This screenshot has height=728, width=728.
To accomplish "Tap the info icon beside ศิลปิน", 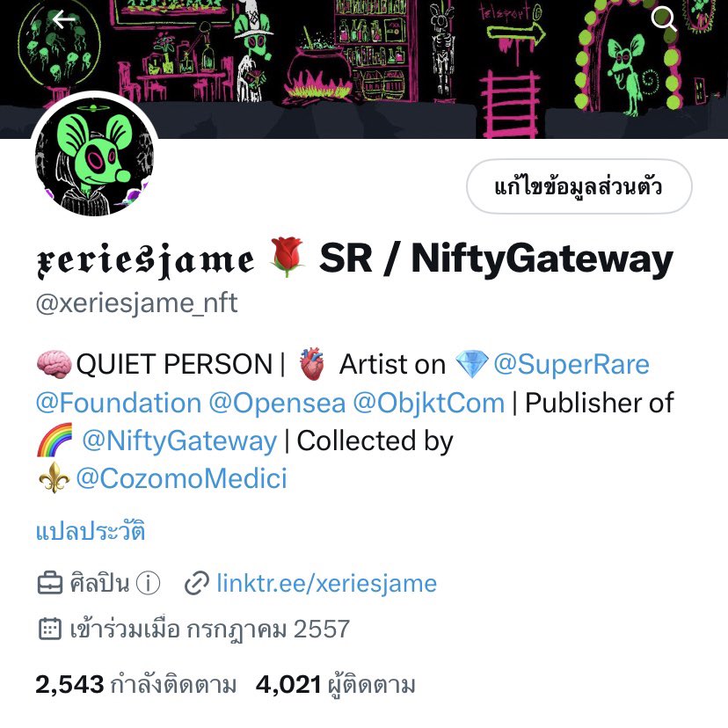I will click(x=148, y=583).
